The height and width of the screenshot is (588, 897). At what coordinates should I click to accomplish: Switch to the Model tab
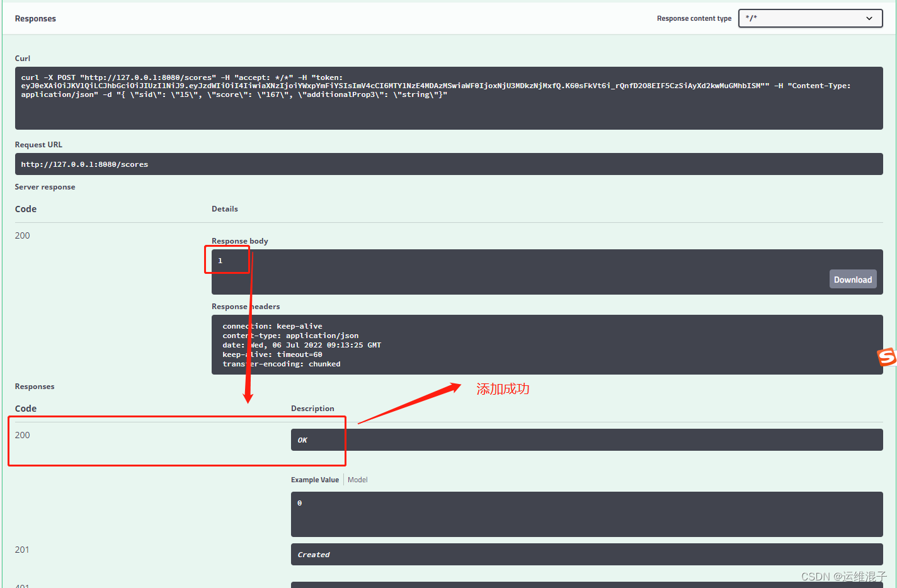pos(357,480)
